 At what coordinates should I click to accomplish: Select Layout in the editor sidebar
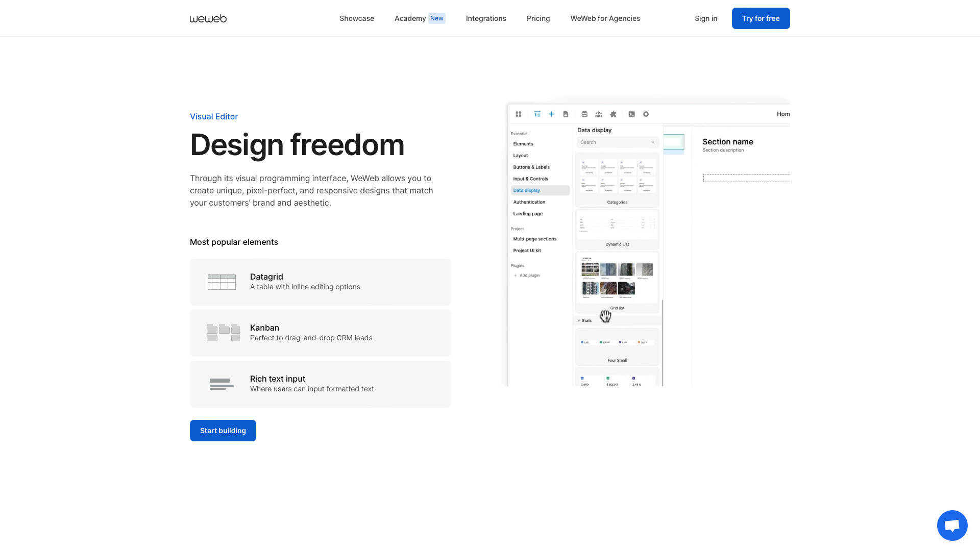coord(521,156)
